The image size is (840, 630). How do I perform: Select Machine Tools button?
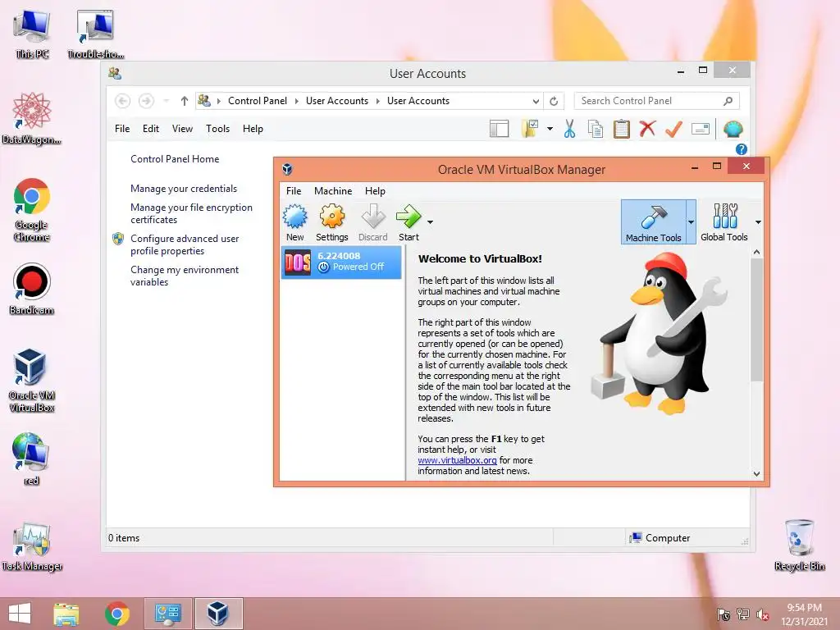[653, 222]
